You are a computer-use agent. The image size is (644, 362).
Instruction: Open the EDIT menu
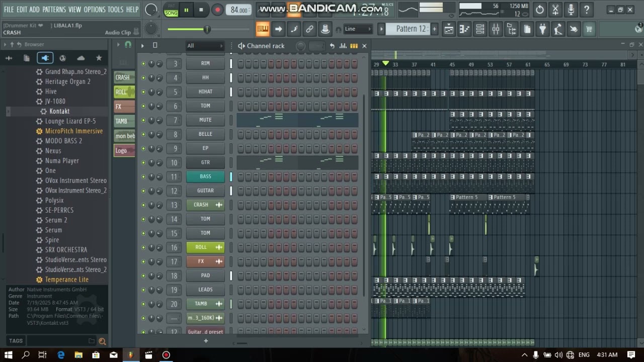pyautogui.click(x=22, y=10)
